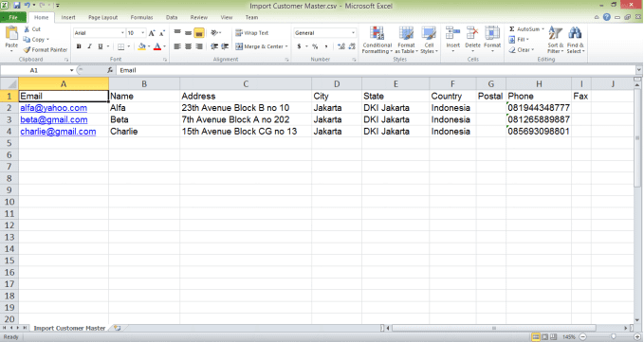Toggle Wrap Text

[251, 33]
